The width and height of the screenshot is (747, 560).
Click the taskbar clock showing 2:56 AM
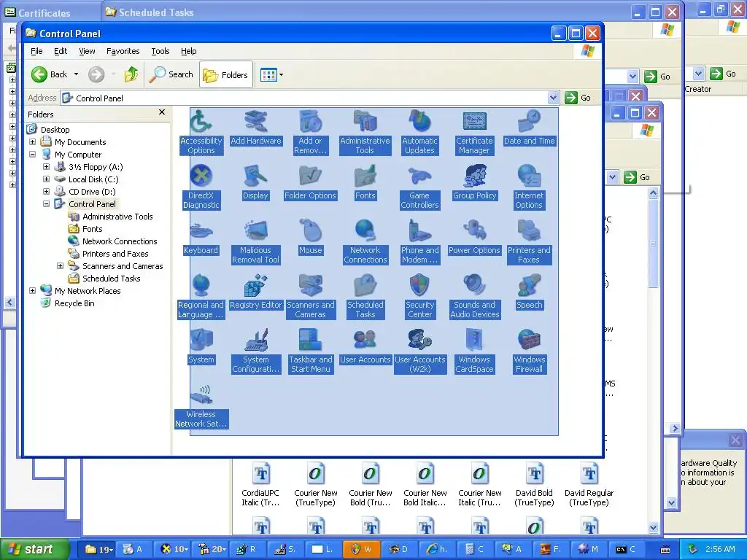click(720, 549)
